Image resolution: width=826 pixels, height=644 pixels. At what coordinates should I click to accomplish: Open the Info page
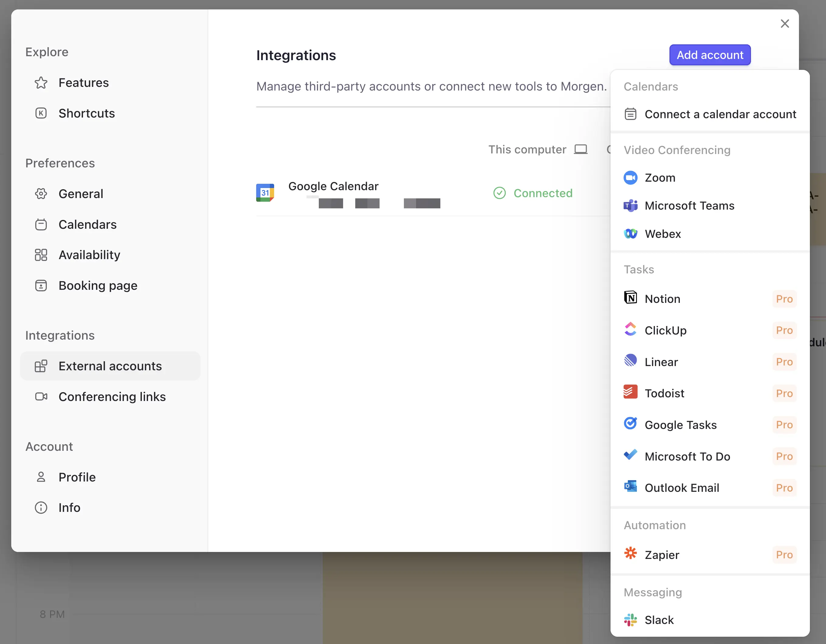(110, 508)
